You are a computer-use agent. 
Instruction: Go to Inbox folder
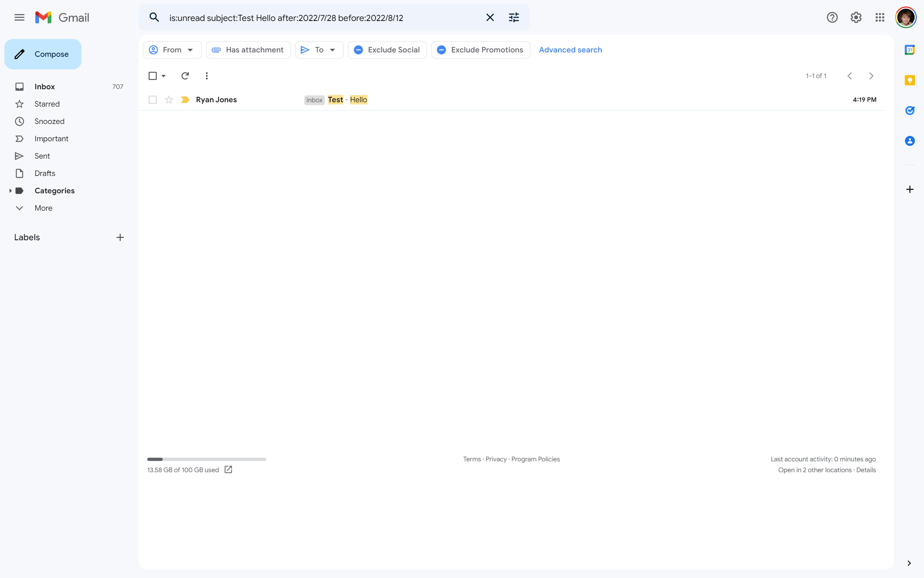(45, 87)
